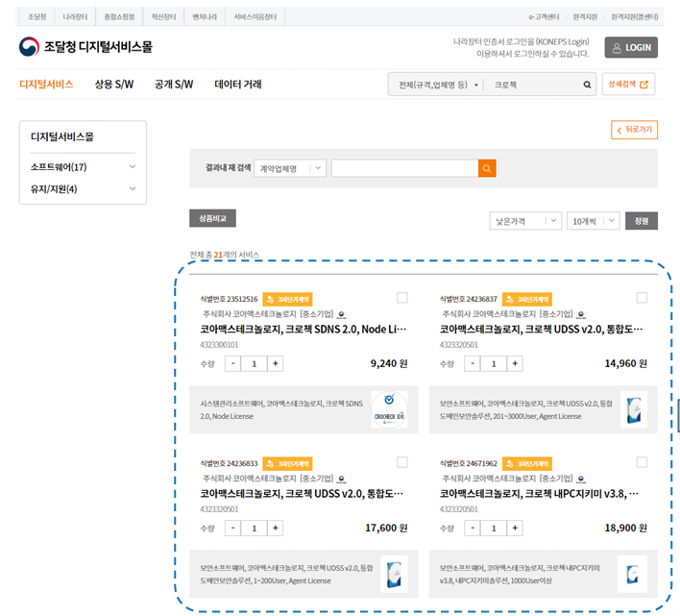Increase quantity for the 9,240 원 item
Viewport: 680px width, 616px height.
point(276,363)
